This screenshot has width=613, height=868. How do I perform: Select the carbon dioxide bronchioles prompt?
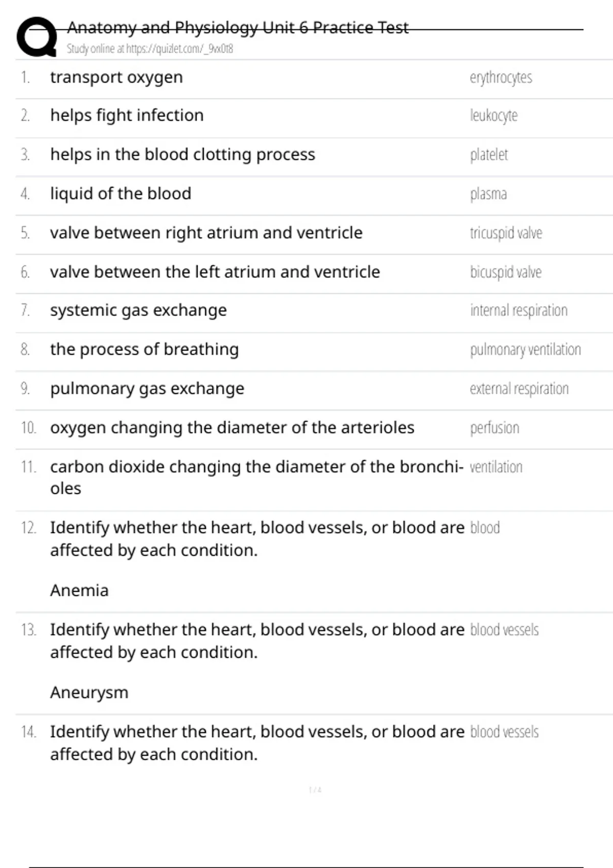(x=256, y=477)
